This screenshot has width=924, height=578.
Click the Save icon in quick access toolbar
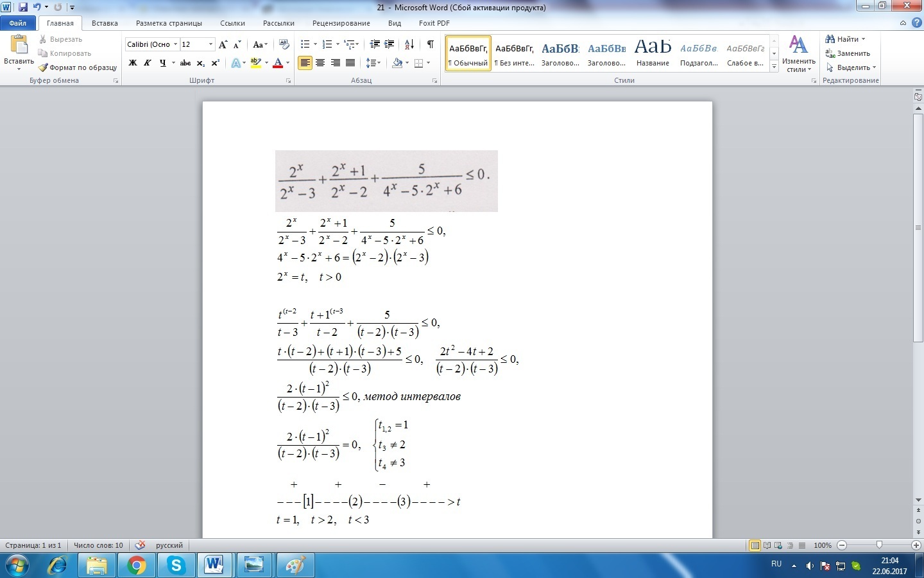click(23, 7)
